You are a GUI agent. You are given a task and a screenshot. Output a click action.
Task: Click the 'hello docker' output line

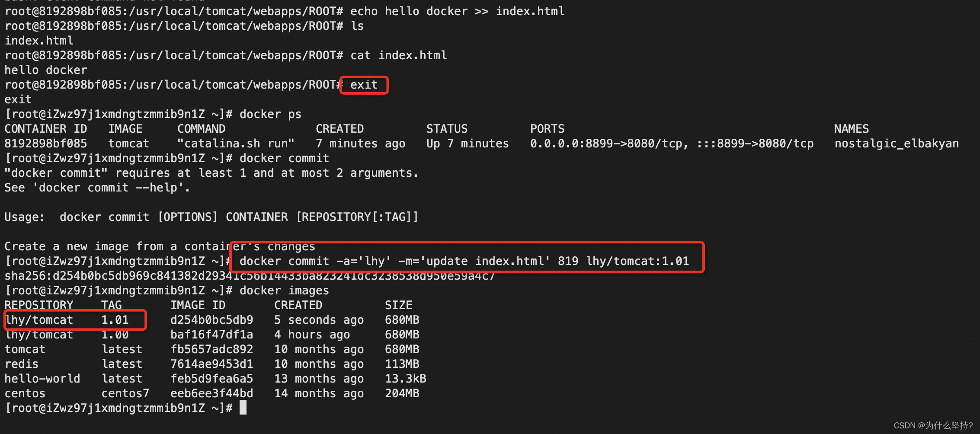click(x=46, y=70)
